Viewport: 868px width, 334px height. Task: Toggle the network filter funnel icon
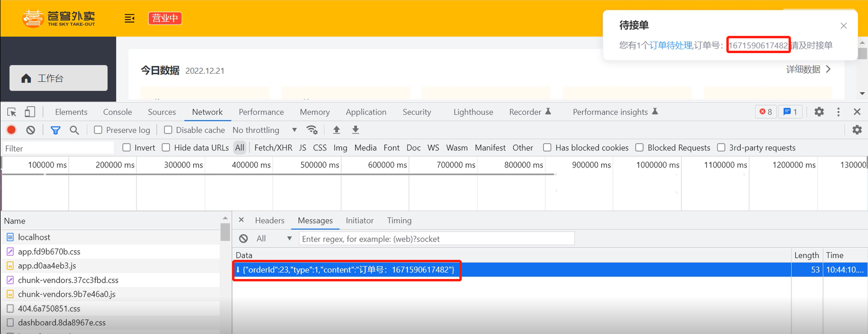pos(56,130)
